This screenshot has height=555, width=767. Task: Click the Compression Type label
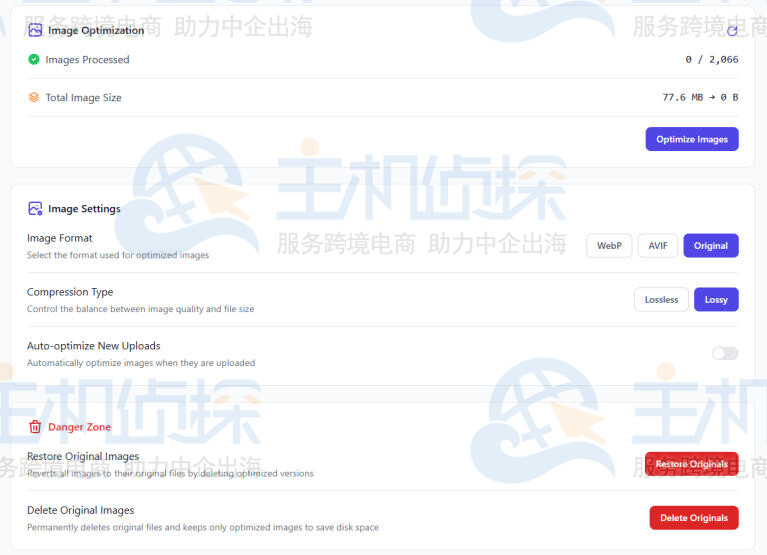pyautogui.click(x=70, y=292)
